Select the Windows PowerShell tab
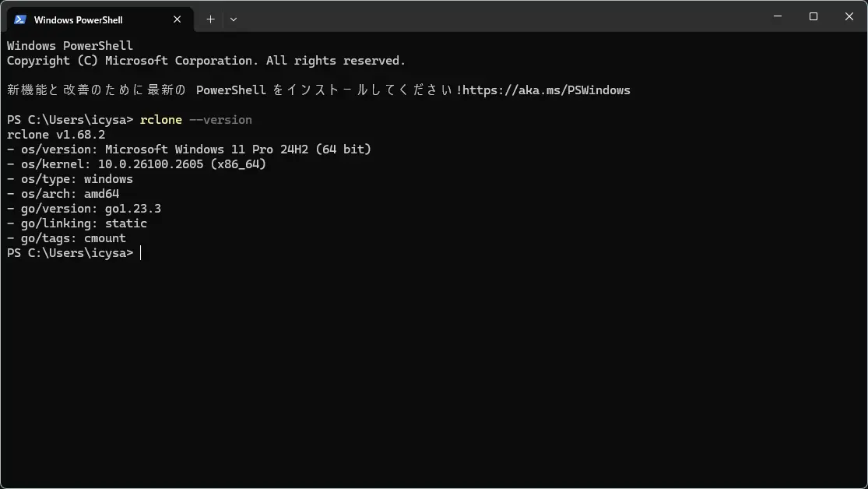Image resolution: width=868 pixels, height=489 pixels. 100,19
